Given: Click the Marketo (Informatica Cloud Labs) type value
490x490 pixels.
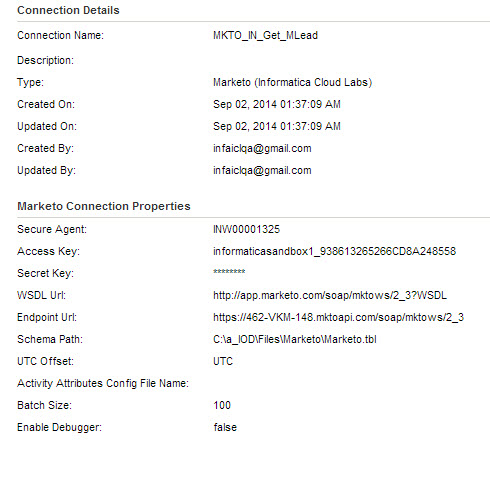Looking at the screenshot, I should pos(292,82).
